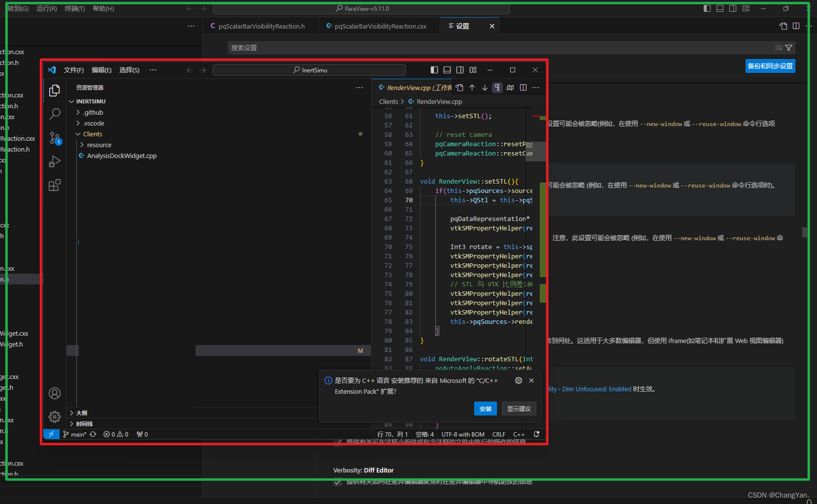Go forward arrow in InertSimu title bar
The width and height of the screenshot is (817, 504).
[203, 70]
